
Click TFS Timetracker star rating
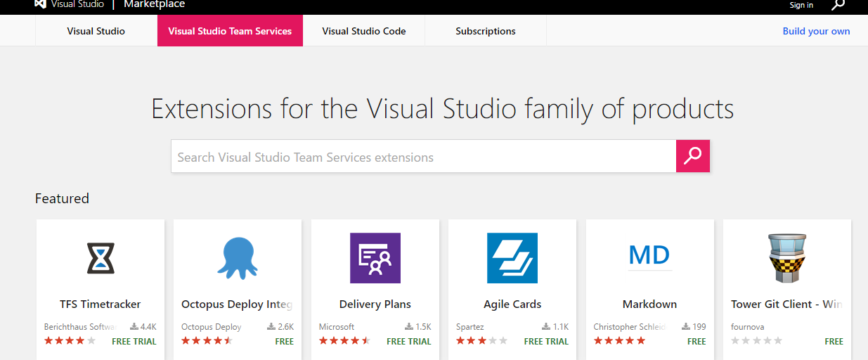pos(70,341)
